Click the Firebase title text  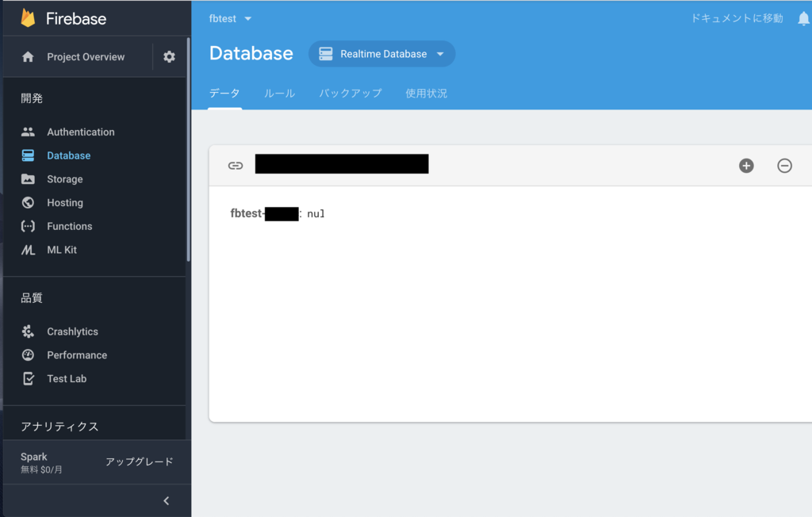tap(76, 19)
